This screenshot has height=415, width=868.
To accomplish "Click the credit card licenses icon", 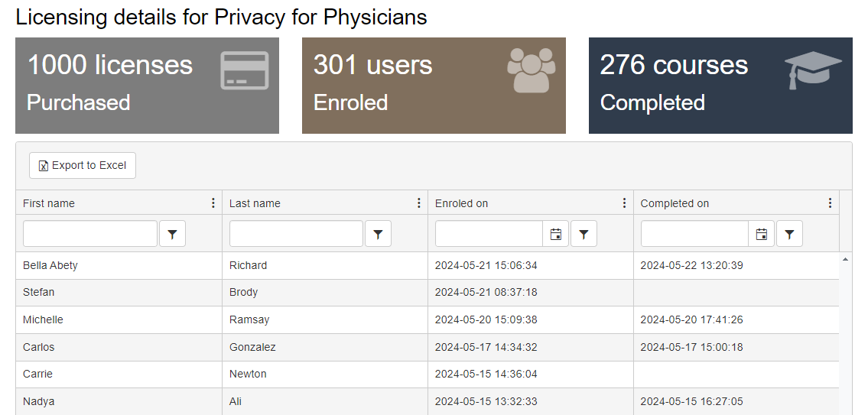I will (244, 70).
